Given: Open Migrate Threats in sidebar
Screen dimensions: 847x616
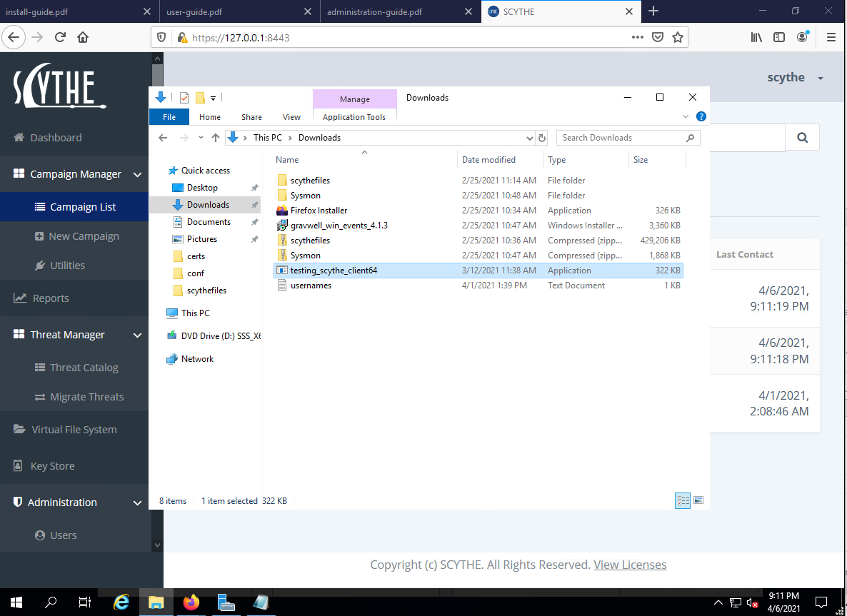Looking at the screenshot, I should 79,397.
